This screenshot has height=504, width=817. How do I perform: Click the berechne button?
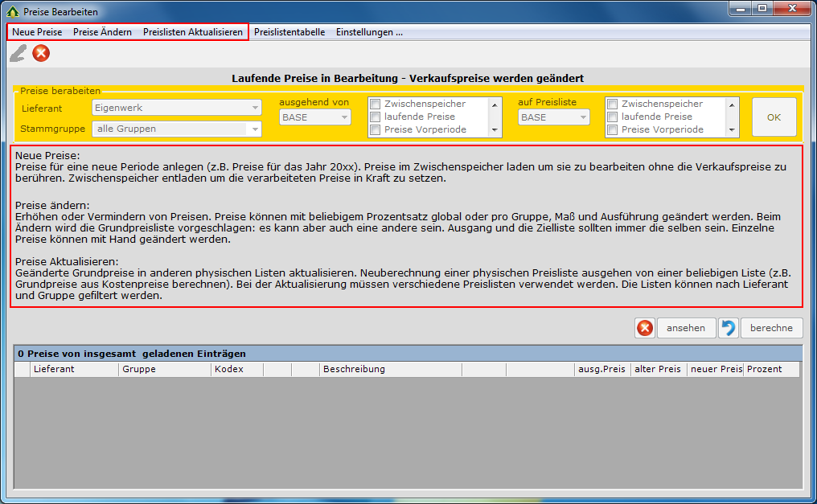(772, 328)
